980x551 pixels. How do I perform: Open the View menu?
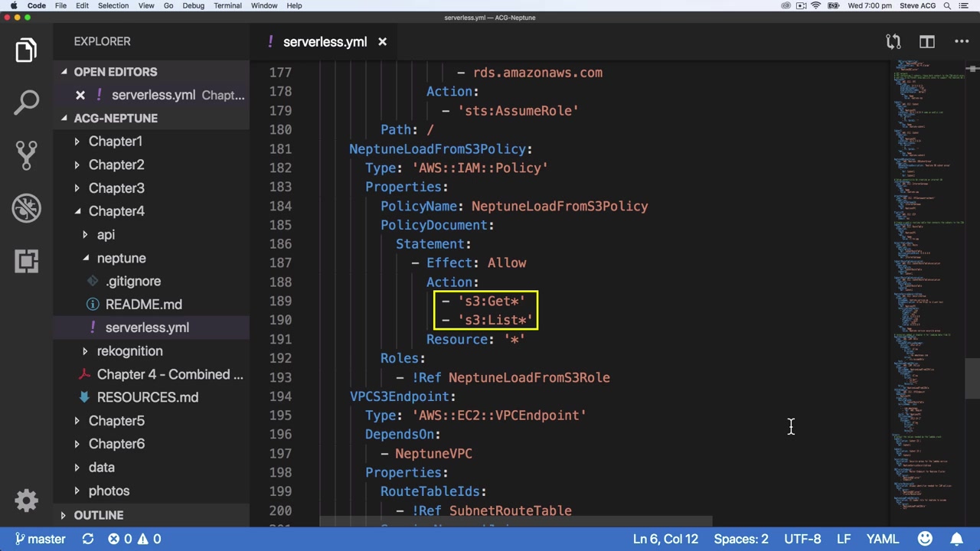pos(146,5)
